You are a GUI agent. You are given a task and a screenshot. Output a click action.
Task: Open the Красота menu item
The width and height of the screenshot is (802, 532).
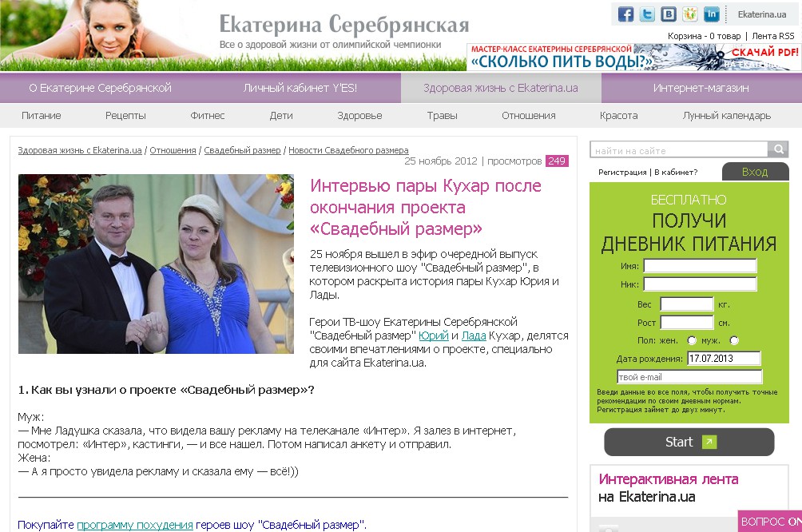point(618,116)
